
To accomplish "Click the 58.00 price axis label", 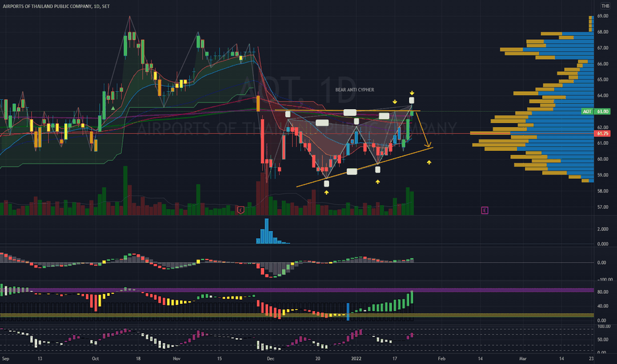I will [603, 191].
